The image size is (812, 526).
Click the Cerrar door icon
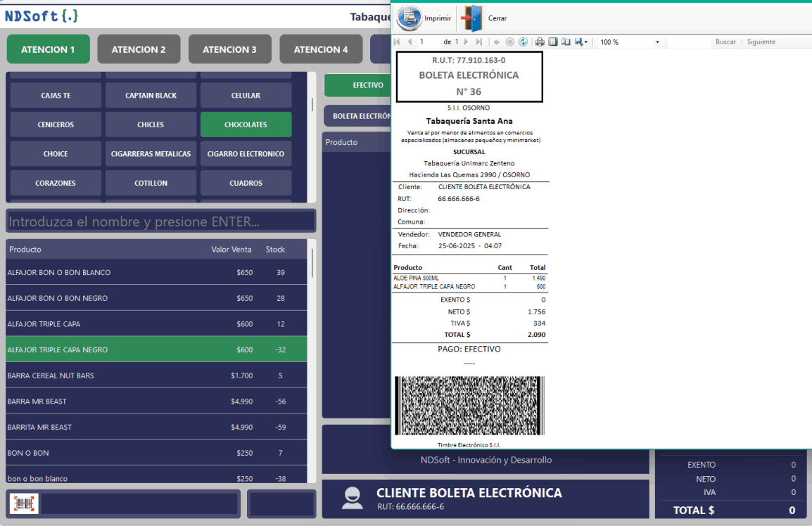click(472, 18)
